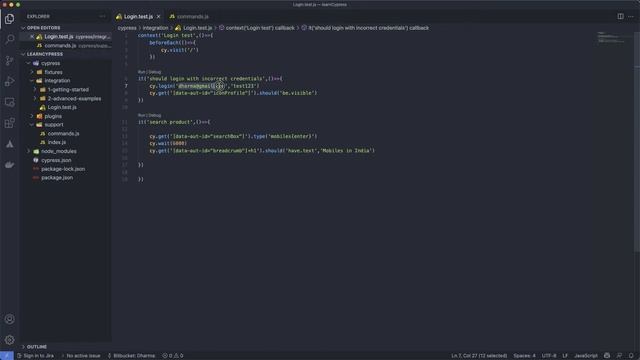Expand the node_modules folder
Image resolution: width=640 pixels, height=360 pixels.
coord(58,151)
